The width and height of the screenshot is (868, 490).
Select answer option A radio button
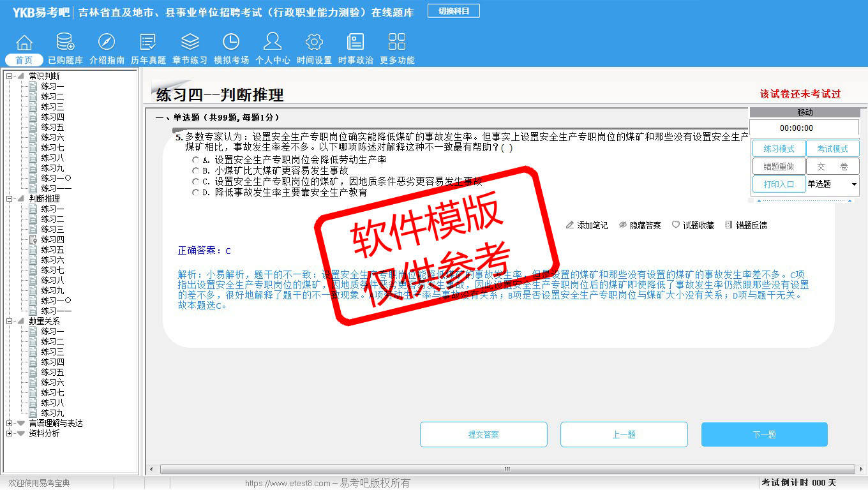(x=196, y=160)
